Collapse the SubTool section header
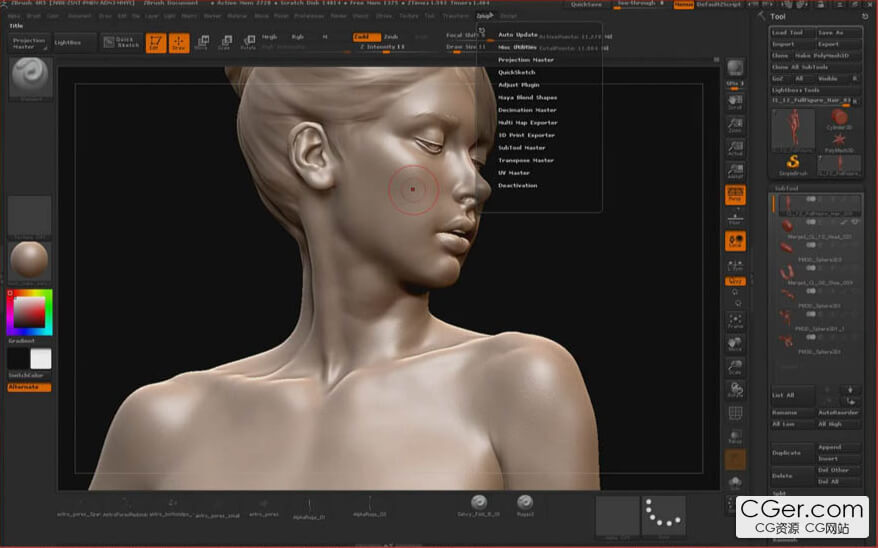 (787, 188)
